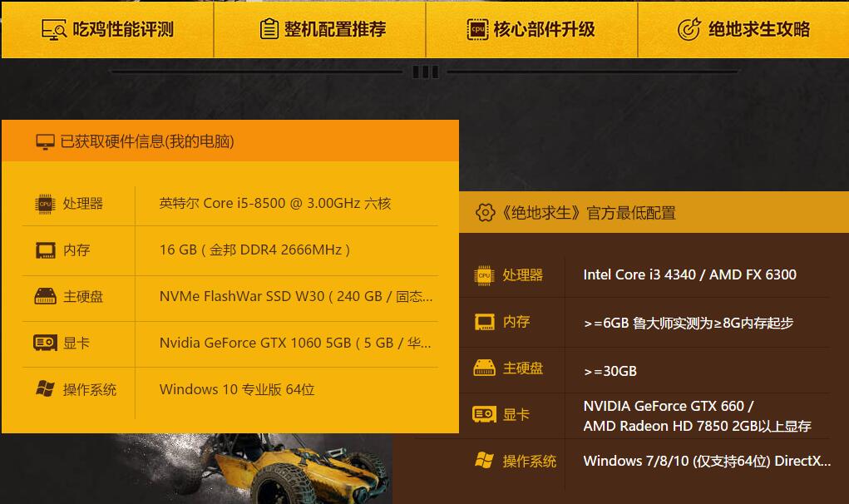Click the CPU chip icon beside 核心部件升级
The width and height of the screenshot is (849, 504).
click(x=477, y=29)
